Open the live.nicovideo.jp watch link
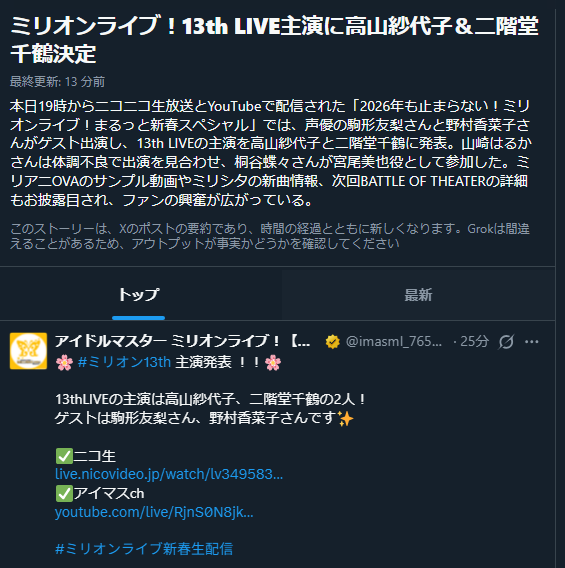 169,474
